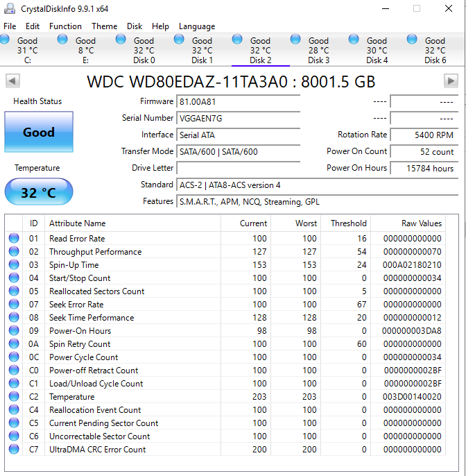Viewport: 466px width, 476px height.
Task: Click the blue status orb for Disk 1
Action: point(179,39)
